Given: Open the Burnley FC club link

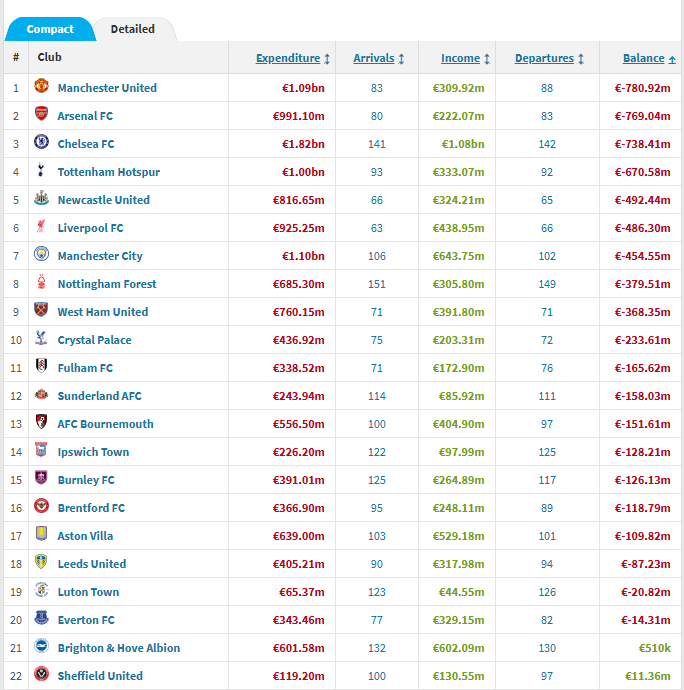Looking at the screenshot, I should [86, 480].
